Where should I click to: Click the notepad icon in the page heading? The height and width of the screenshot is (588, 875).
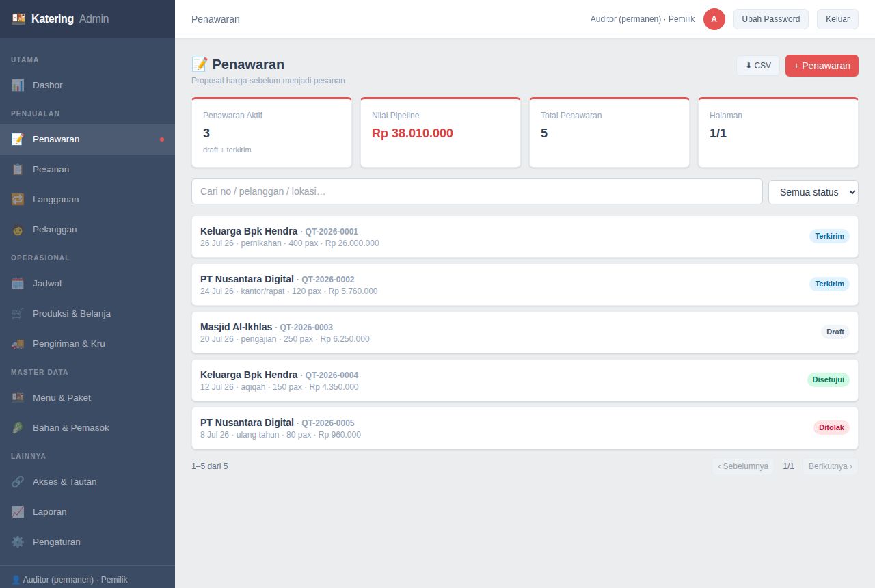coord(200,64)
